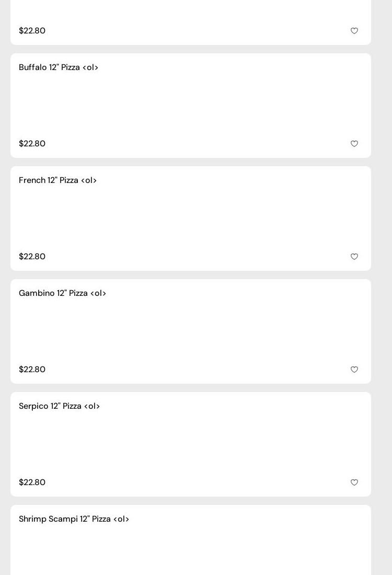Tap the empty space in Serpico Pizza card

191,444
